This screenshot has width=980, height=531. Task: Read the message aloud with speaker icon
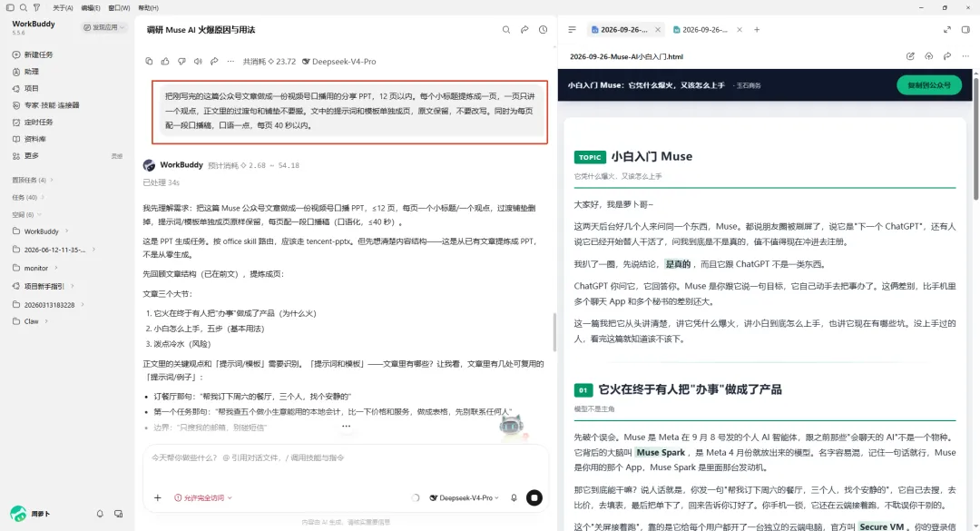198,62
